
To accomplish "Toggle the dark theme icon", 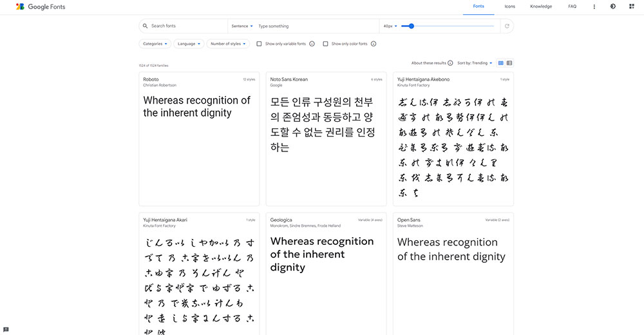I will [613, 6].
